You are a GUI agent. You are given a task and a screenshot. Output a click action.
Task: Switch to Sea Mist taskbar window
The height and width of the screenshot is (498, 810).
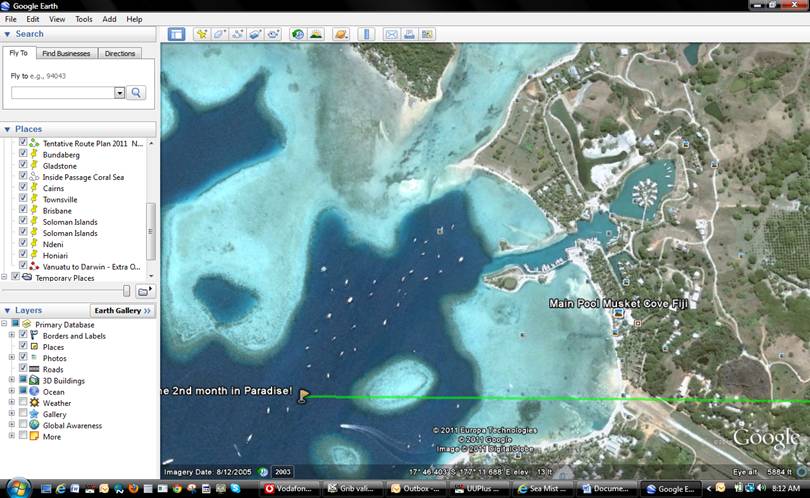pyautogui.click(x=543, y=488)
